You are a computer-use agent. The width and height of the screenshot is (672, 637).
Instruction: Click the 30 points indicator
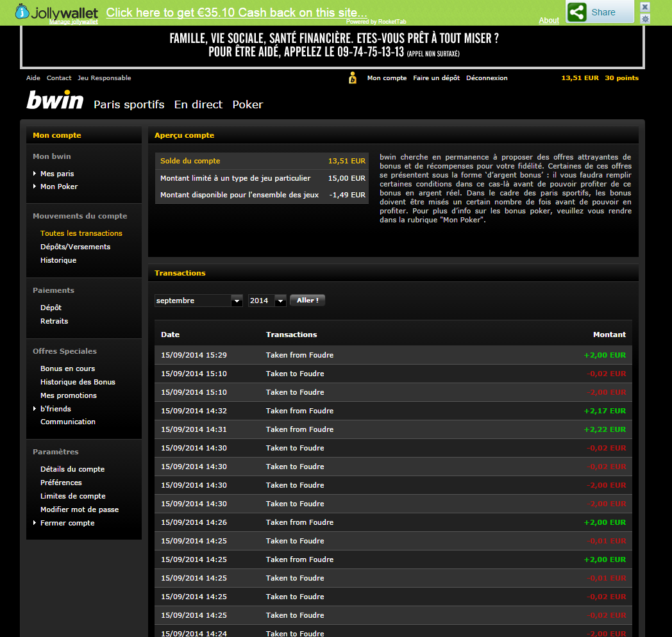[622, 78]
